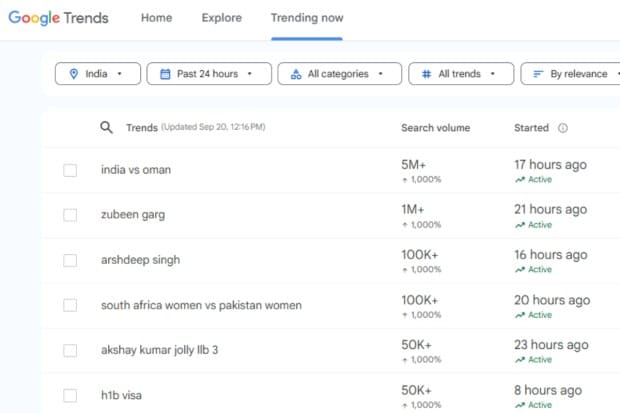620x413 pixels.
Task: Click the Active trend icon for arshdeep singh
Action: 520,269
